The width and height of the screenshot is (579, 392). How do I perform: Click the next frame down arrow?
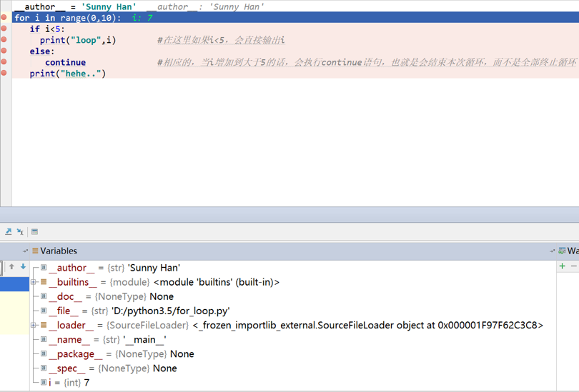pos(24,266)
